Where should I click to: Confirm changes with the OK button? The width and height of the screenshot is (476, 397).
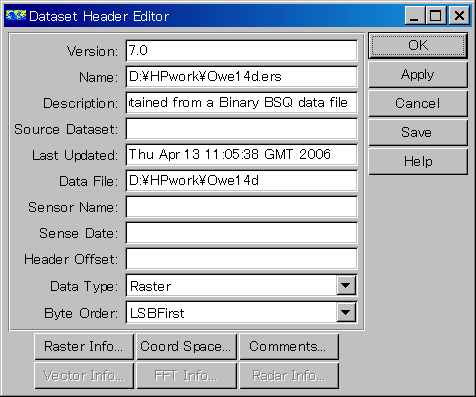418,45
